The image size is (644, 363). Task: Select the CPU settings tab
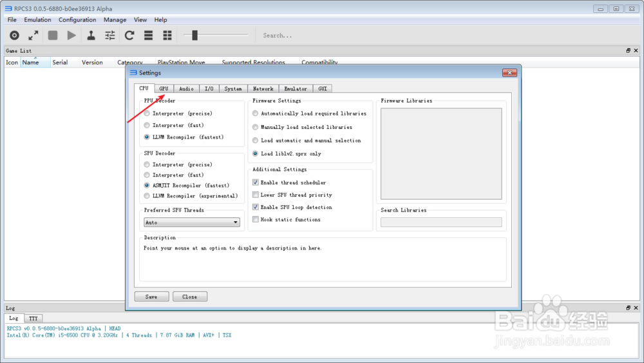click(144, 88)
